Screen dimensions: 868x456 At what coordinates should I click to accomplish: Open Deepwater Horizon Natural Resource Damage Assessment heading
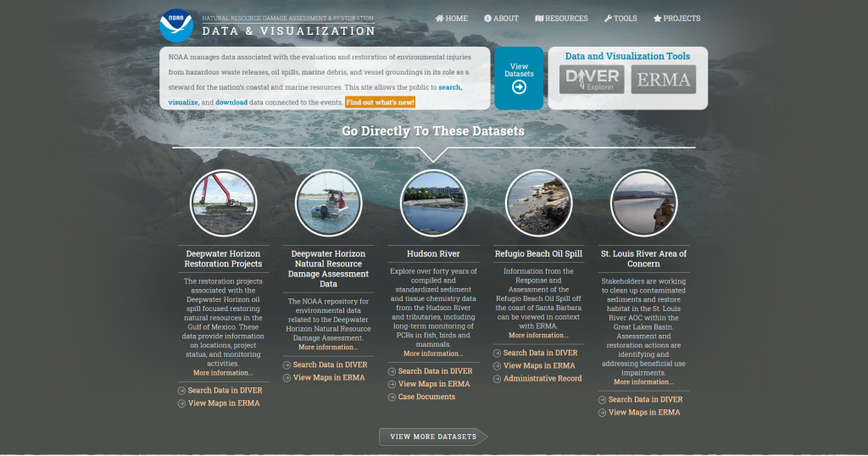328,269
